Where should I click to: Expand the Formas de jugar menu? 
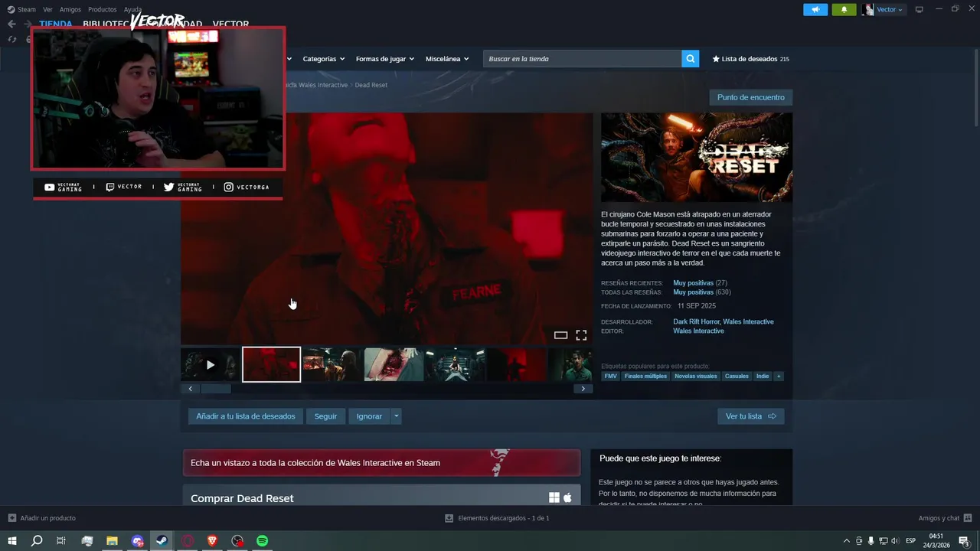pyautogui.click(x=384, y=59)
